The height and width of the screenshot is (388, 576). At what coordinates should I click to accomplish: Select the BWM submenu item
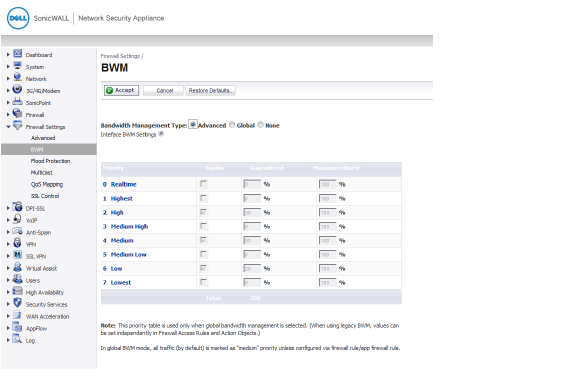(x=48, y=149)
